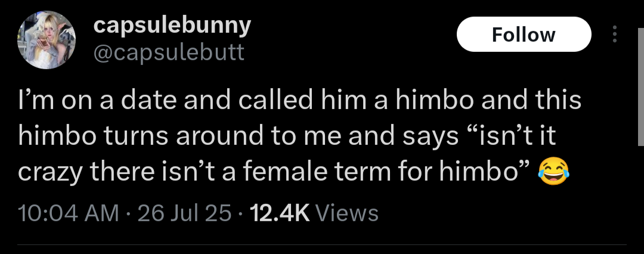
Task: Click the Views label beside 12.4K
Action: coord(346,213)
